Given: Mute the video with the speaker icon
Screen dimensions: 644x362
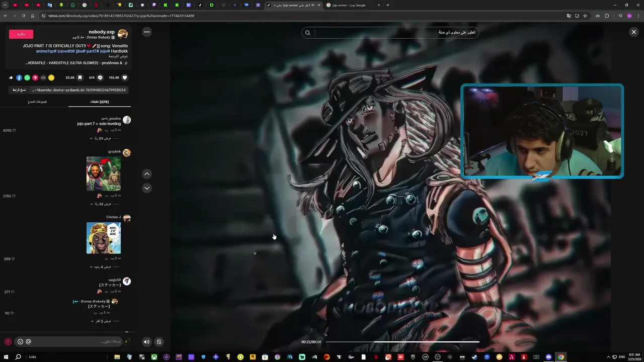Looking at the screenshot, I should (x=146, y=342).
